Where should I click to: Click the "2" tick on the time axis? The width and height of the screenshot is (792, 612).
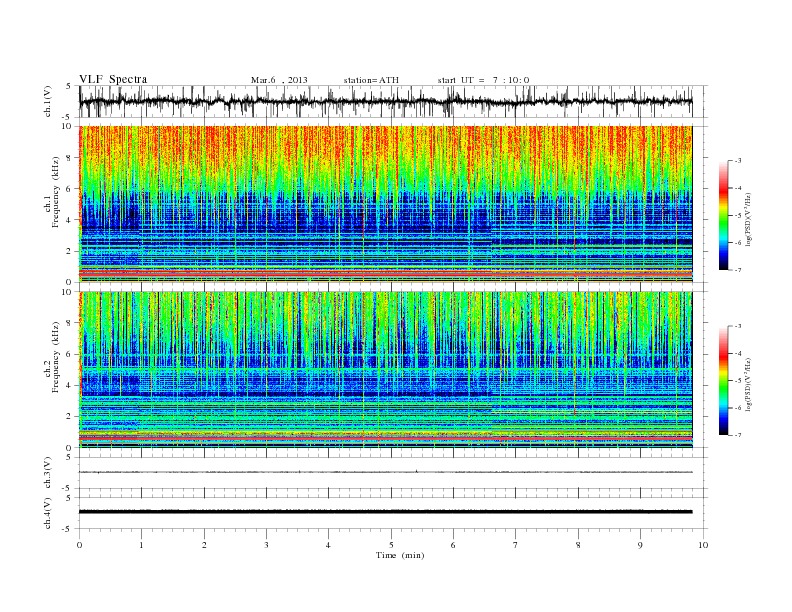[204, 545]
